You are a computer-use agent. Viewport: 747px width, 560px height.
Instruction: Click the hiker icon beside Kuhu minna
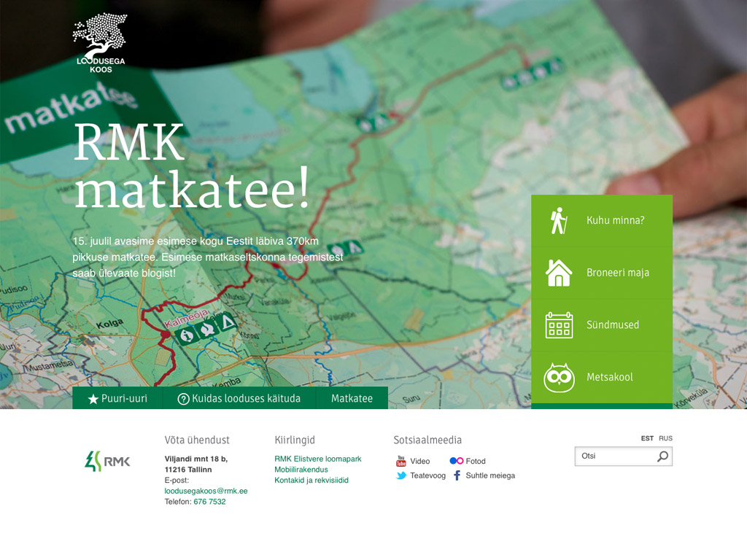(x=559, y=220)
